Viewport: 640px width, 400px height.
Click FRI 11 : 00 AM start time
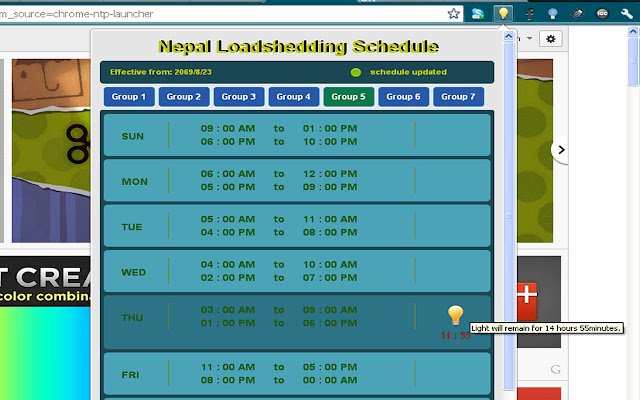(x=228, y=367)
